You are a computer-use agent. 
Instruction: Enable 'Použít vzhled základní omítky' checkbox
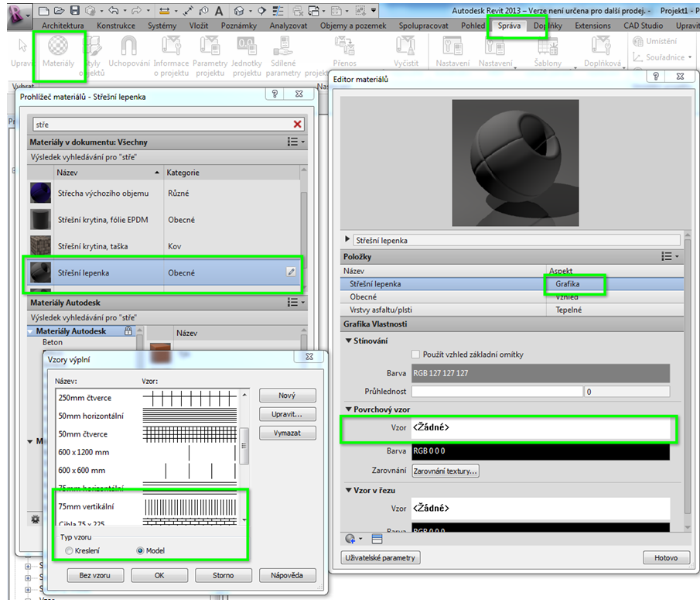(417, 355)
